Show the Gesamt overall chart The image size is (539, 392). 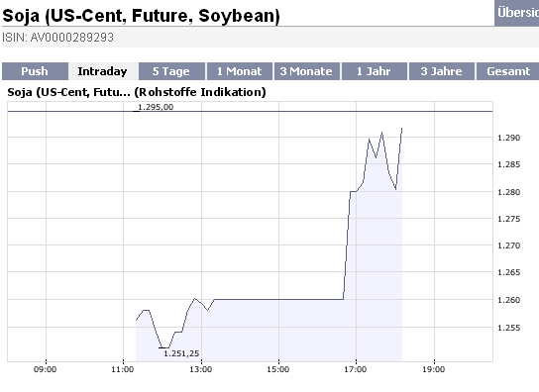[x=507, y=71]
